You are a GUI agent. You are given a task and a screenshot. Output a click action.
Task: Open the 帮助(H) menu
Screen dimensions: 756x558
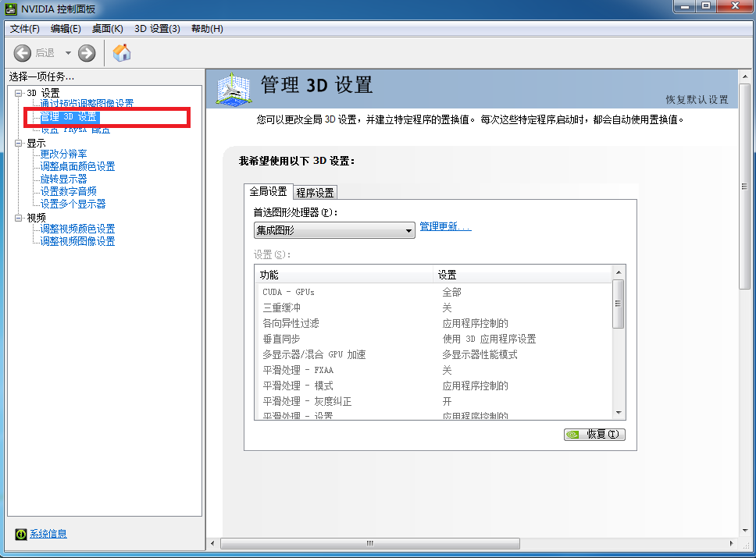click(x=207, y=29)
